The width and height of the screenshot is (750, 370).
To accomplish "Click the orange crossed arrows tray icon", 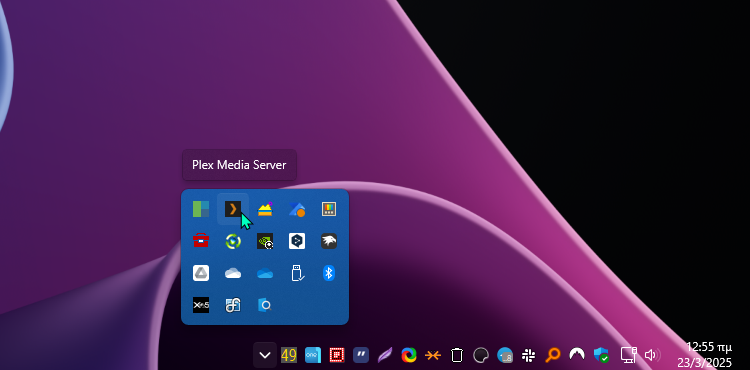I will tap(433, 355).
